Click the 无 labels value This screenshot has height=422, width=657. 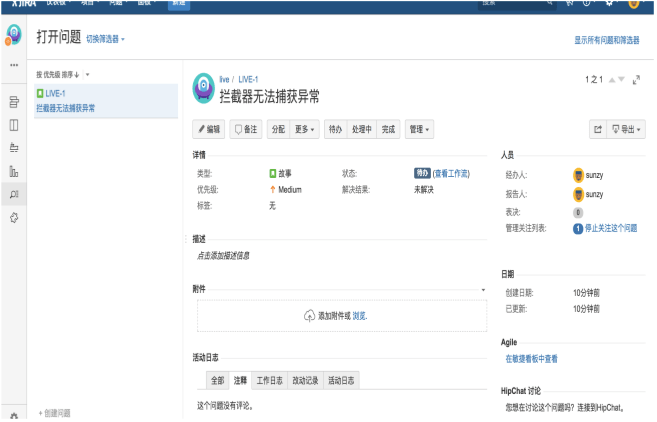coord(272,206)
